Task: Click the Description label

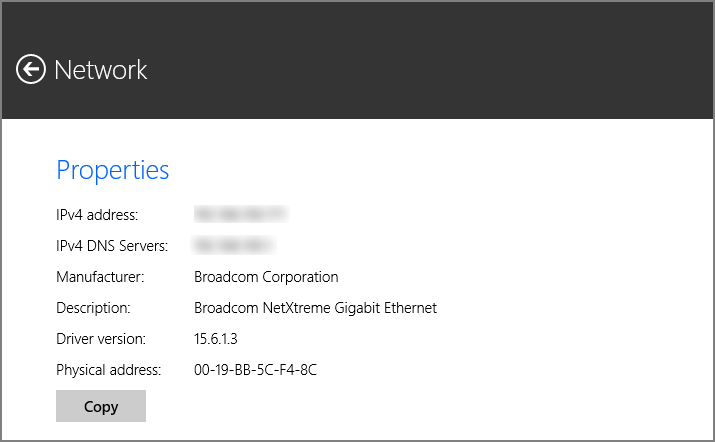Action: 93,308
